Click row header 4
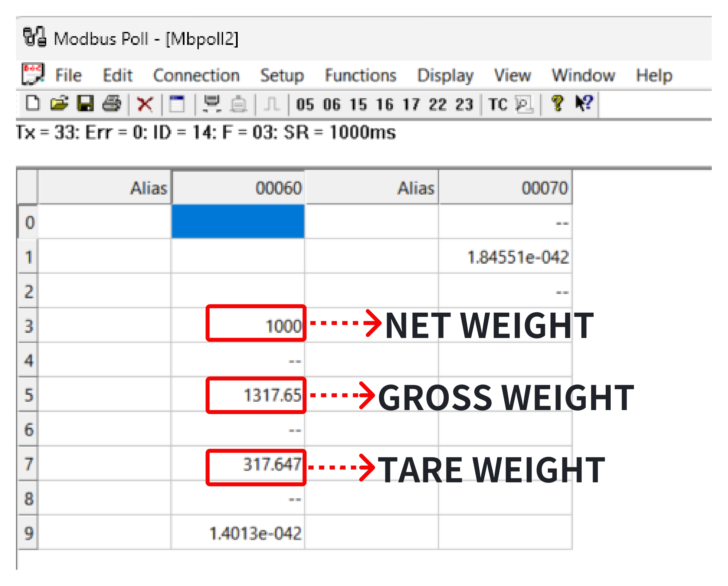Image resolution: width=728 pixels, height=586 pixels. (28, 360)
